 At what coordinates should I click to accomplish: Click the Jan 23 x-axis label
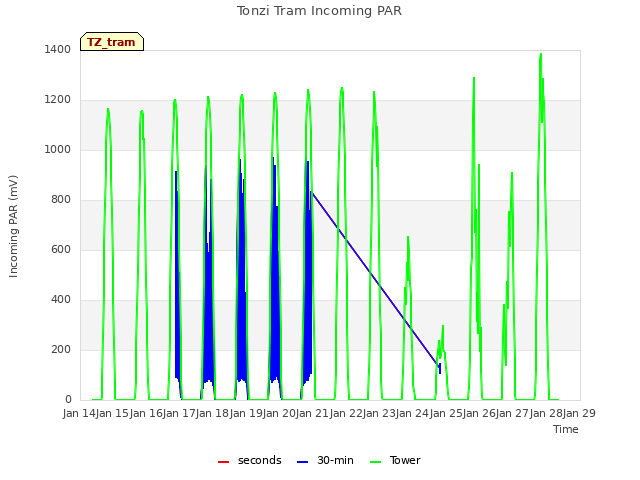point(379,413)
